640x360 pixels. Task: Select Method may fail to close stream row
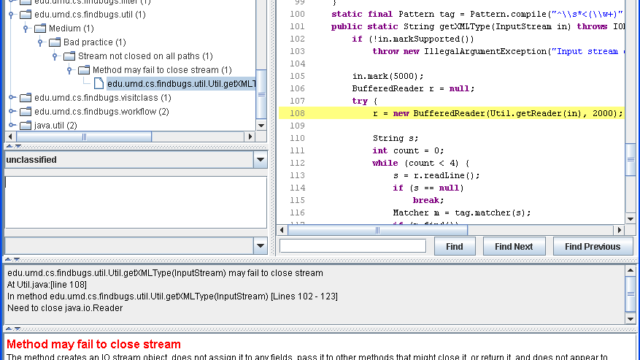[162, 70]
